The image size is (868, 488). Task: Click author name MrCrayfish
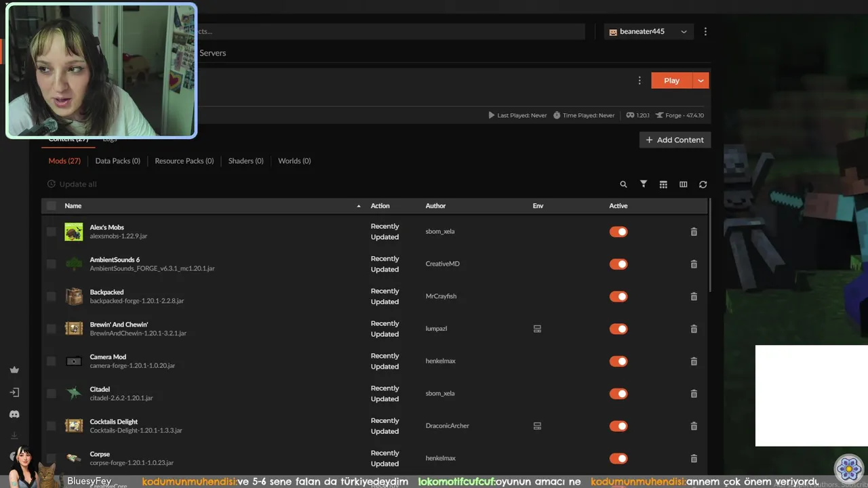point(441,296)
